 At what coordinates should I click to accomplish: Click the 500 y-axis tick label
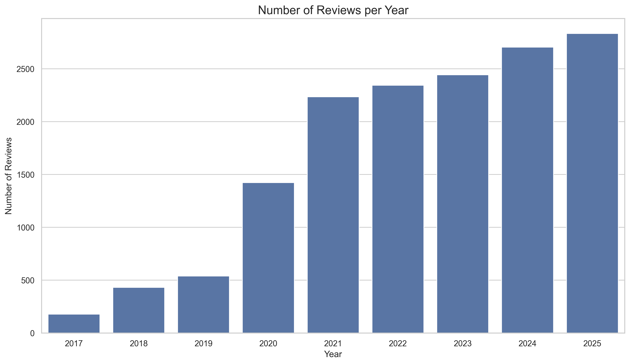(x=27, y=280)
